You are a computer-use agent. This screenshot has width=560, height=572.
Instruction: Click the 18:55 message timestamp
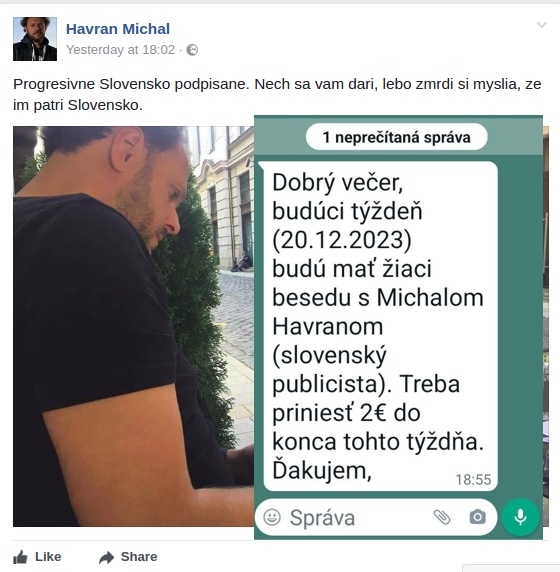(473, 480)
